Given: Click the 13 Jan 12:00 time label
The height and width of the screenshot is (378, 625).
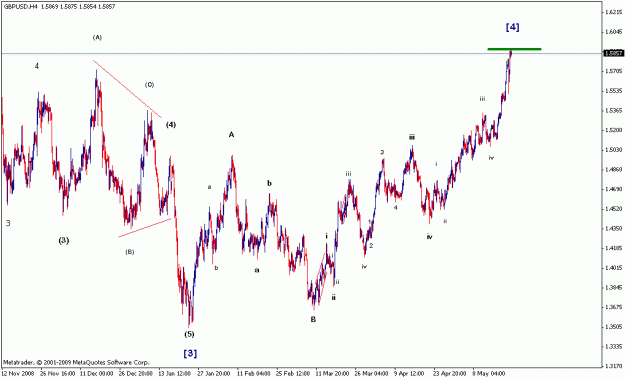Looking at the screenshot, I should [175, 374].
